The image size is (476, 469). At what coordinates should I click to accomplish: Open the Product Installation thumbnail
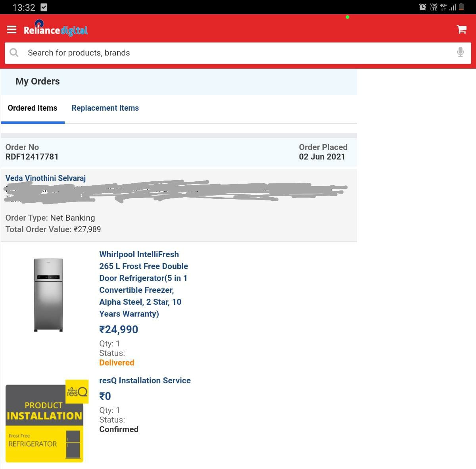coord(47,421)
